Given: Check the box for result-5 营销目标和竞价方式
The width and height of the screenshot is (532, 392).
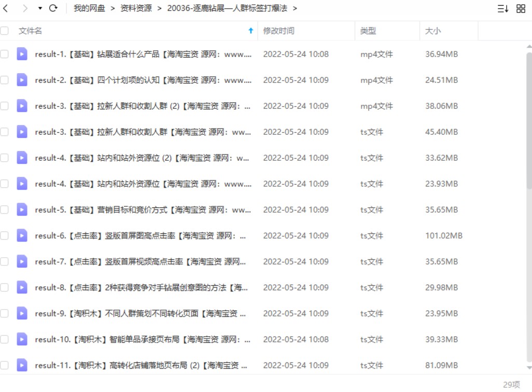Looking at the screenshot, I should (x=5, y=210).
